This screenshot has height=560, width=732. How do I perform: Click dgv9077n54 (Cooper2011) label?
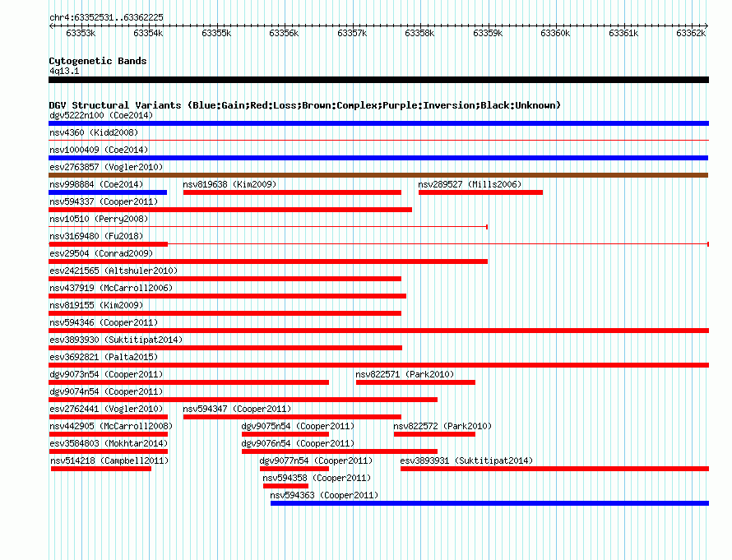tap(316, 460)
